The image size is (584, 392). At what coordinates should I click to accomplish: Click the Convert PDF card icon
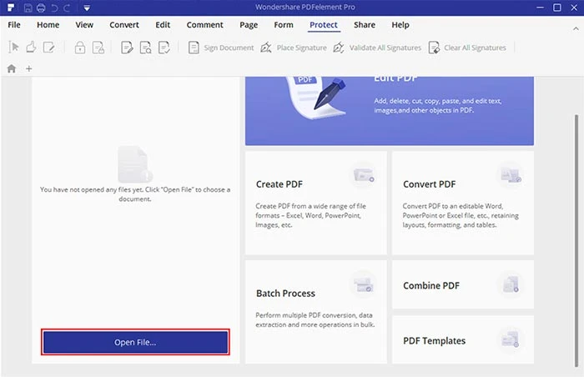(511, 175)
